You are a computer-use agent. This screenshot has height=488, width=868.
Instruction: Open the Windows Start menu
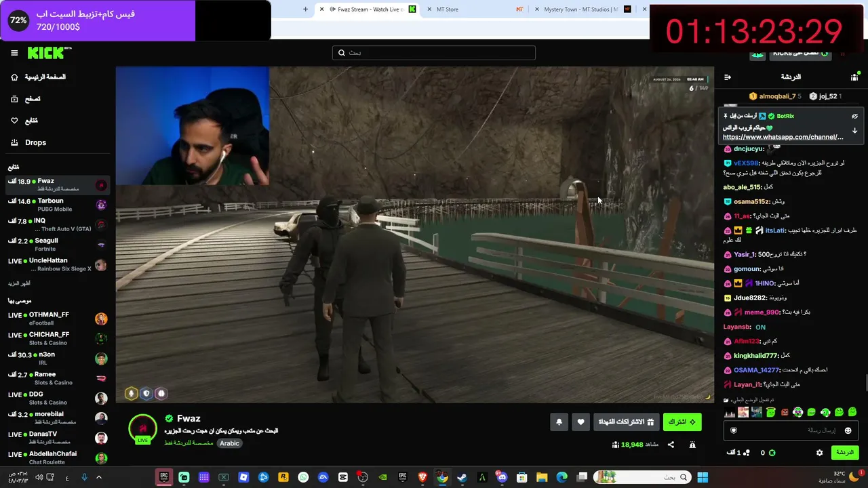coord(703,478)
